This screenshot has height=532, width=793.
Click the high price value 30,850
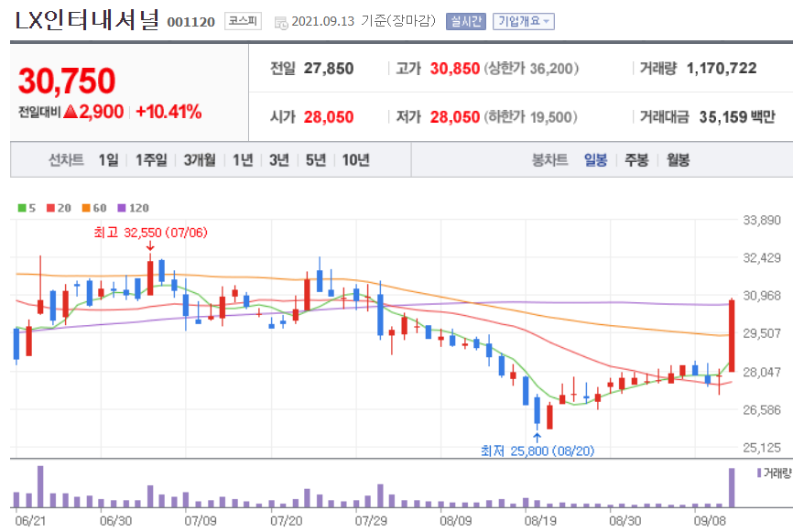coord(455,69)
